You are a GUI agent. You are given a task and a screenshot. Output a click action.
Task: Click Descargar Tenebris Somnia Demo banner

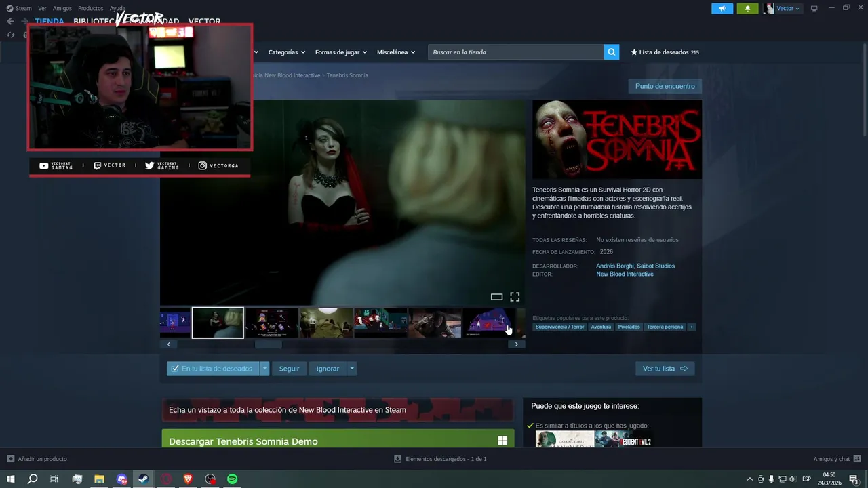(338, 439)
